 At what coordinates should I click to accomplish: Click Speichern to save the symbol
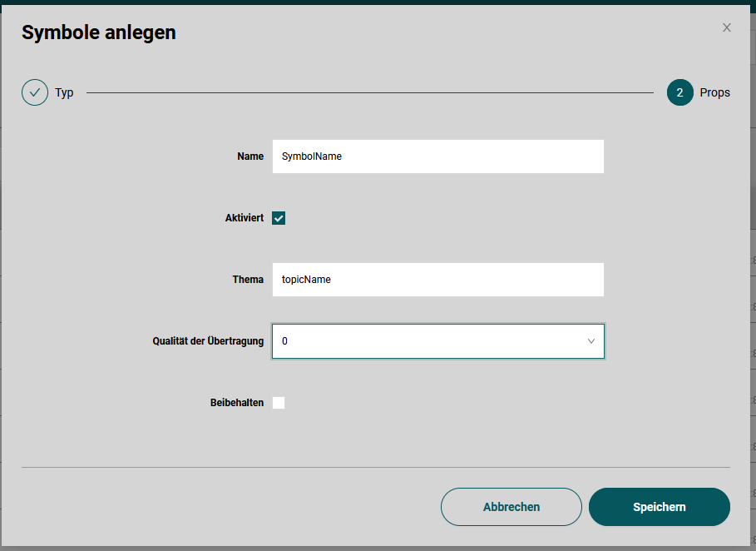pos(659,507)
